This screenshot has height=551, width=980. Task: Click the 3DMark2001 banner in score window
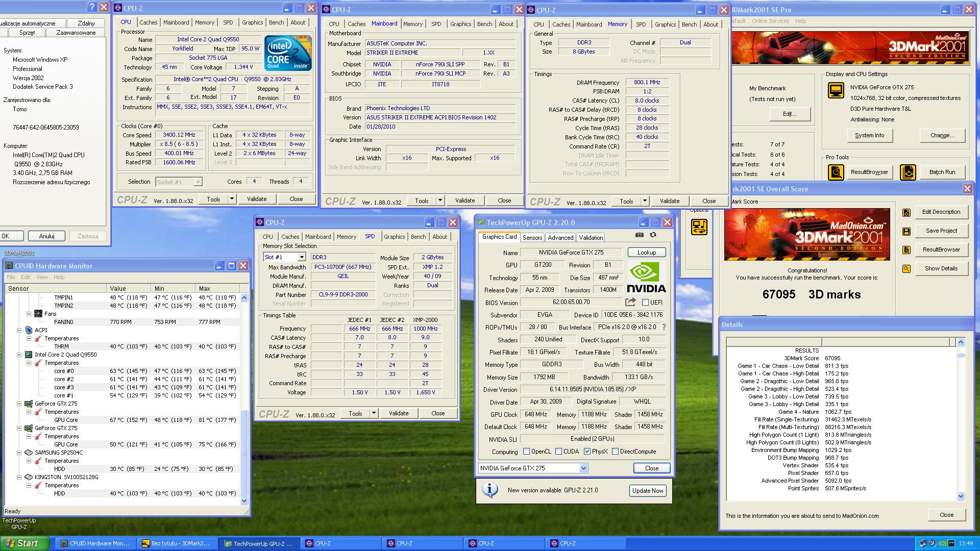pos(807,234)
